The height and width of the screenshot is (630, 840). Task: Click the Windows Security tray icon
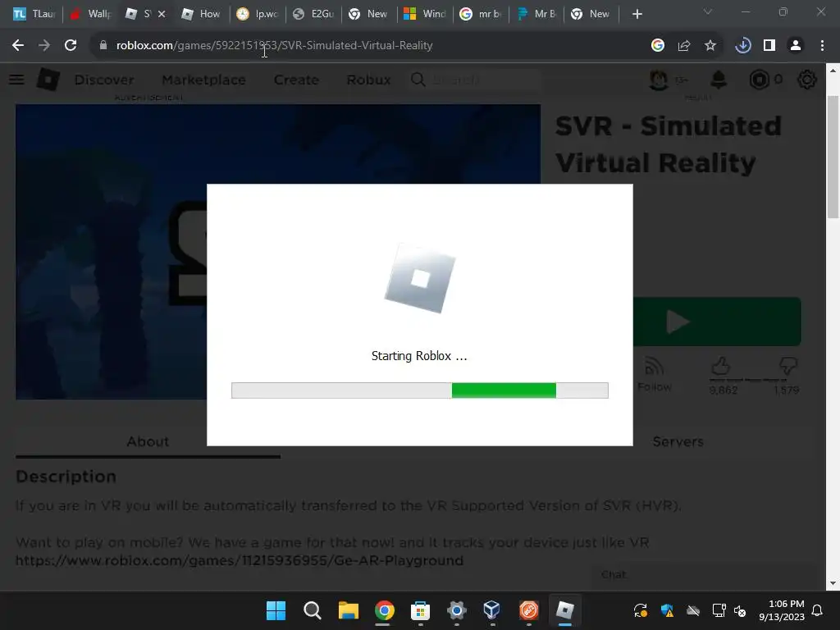[x=667, y=610]
